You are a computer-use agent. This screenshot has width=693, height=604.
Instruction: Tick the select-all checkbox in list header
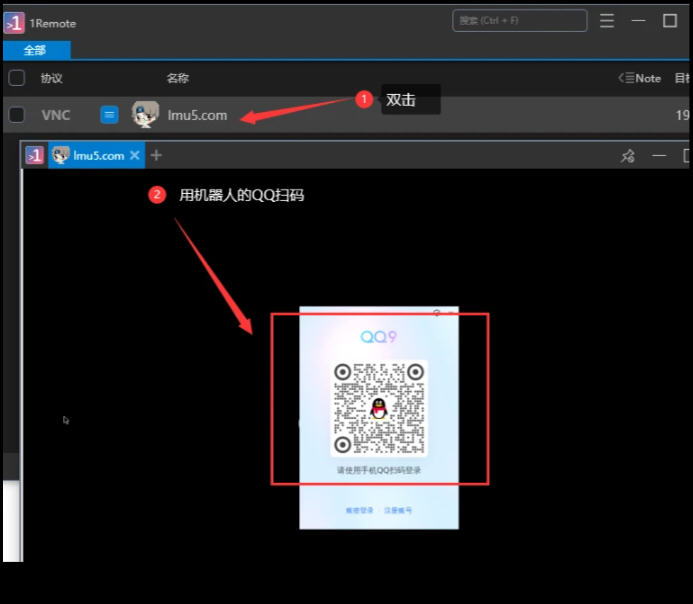coord(16,78)
